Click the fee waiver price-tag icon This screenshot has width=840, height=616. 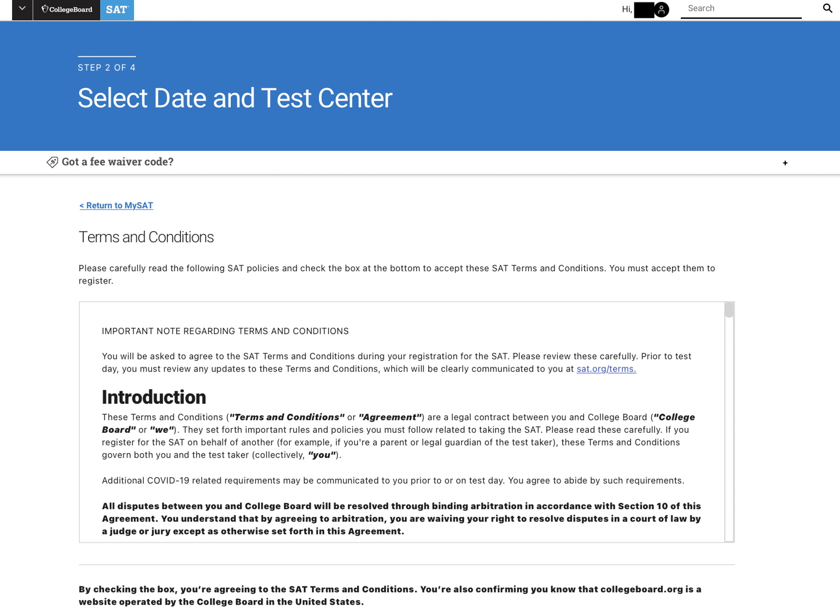click(52, 162)
